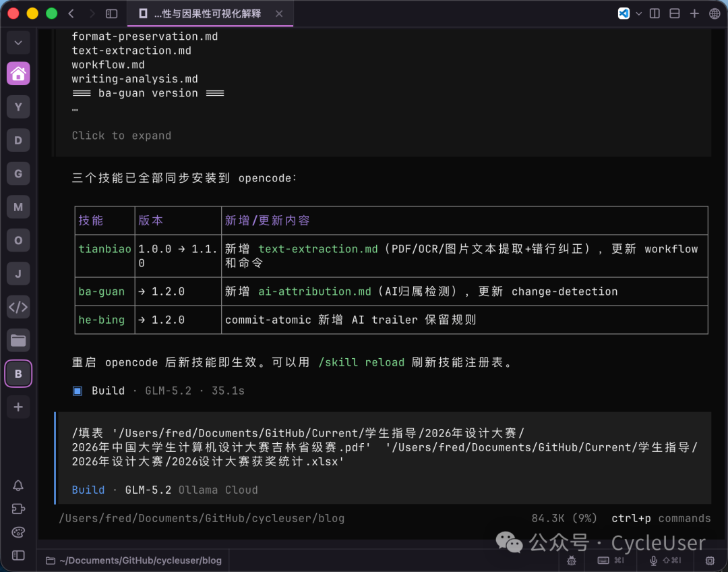Click the 技能 column header
Screen dimensions: 728x572
(90, 221)
